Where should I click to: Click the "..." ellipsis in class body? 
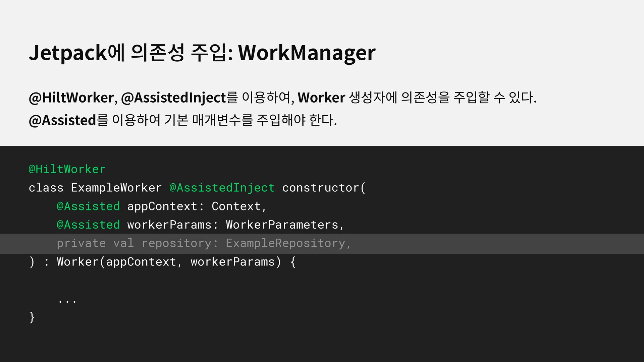click(x=67, y=301)
